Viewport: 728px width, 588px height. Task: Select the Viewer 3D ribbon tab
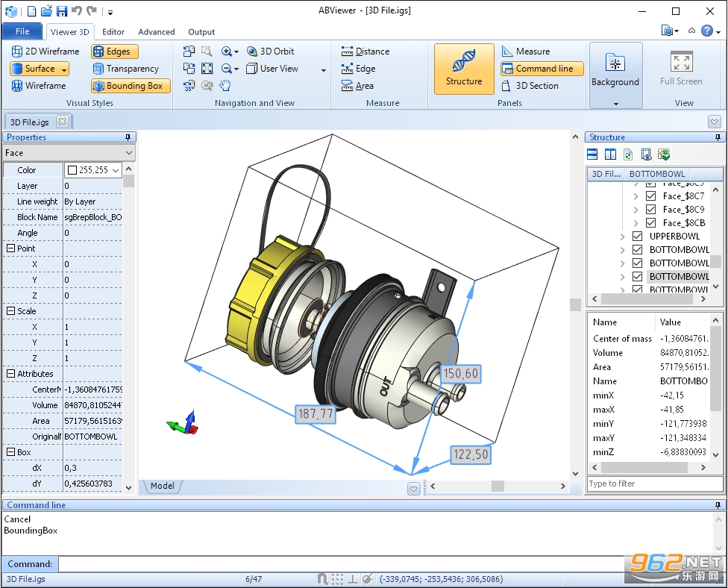pyautogui.click(x=69, y=31)
